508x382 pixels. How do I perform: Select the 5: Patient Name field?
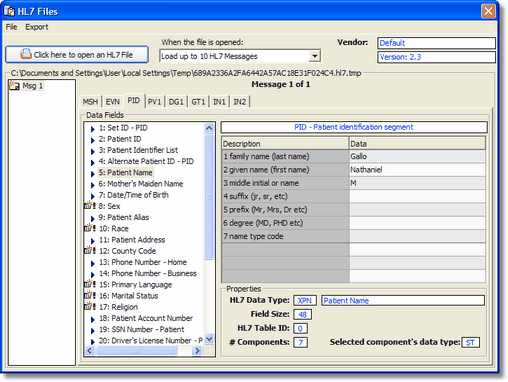[125, 173]
